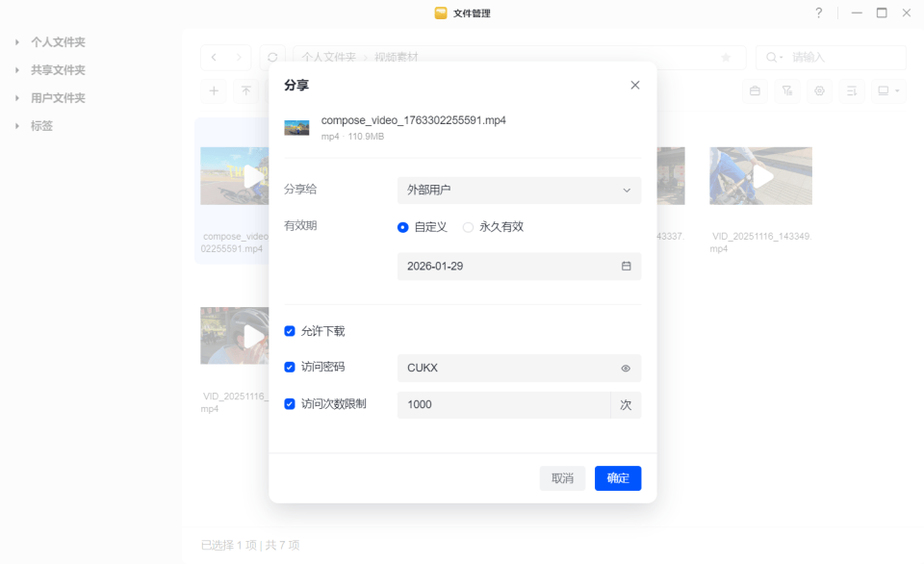
Task: Click the 确定 confirm button
Action: [618, 478]
